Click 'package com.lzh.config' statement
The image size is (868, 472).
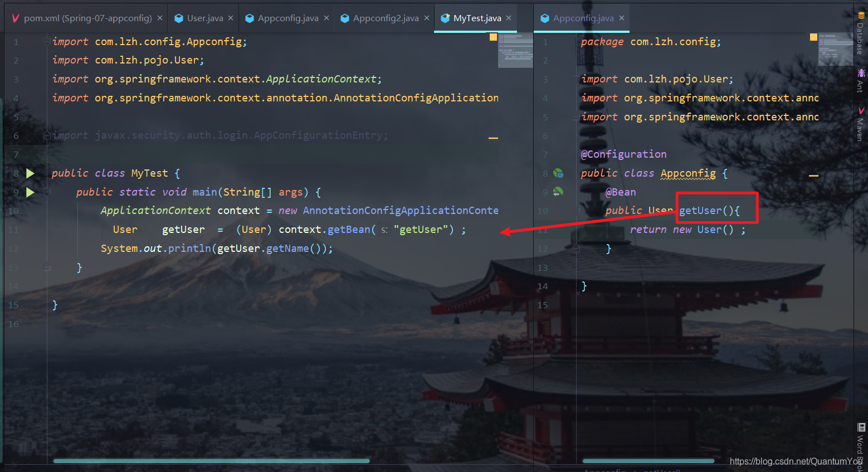pyautogui.click(x=650, y=42)
